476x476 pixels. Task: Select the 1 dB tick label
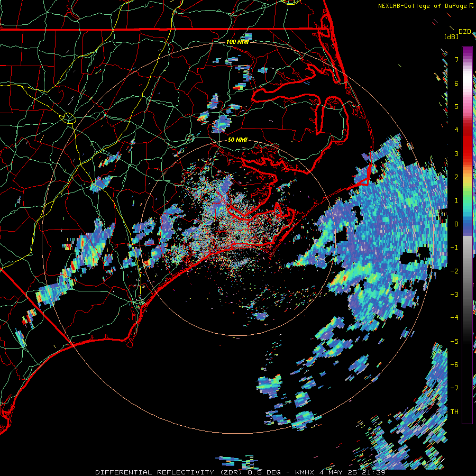coord(456,200)
